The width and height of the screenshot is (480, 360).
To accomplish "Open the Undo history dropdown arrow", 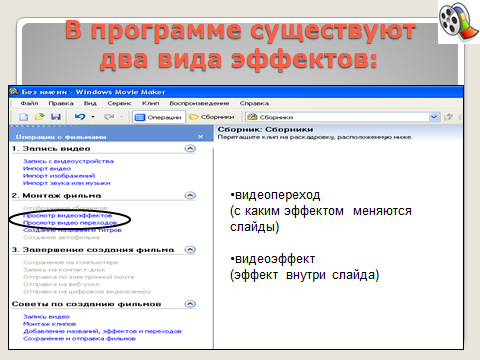I will (x=93, y=117).
